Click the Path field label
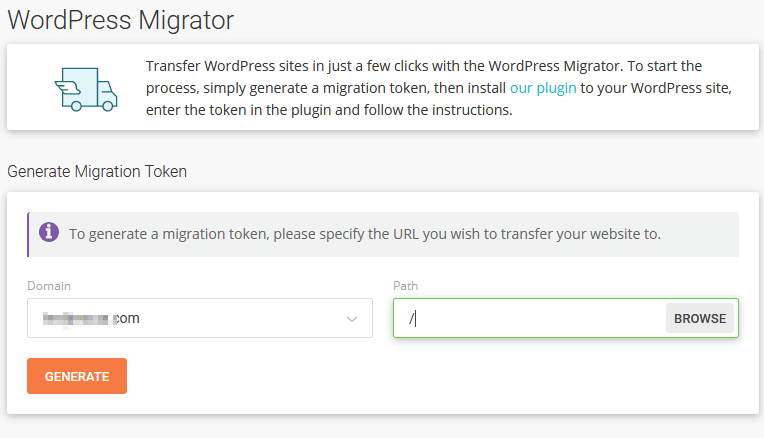Viewport: 764px width, 438px height. 405,286
